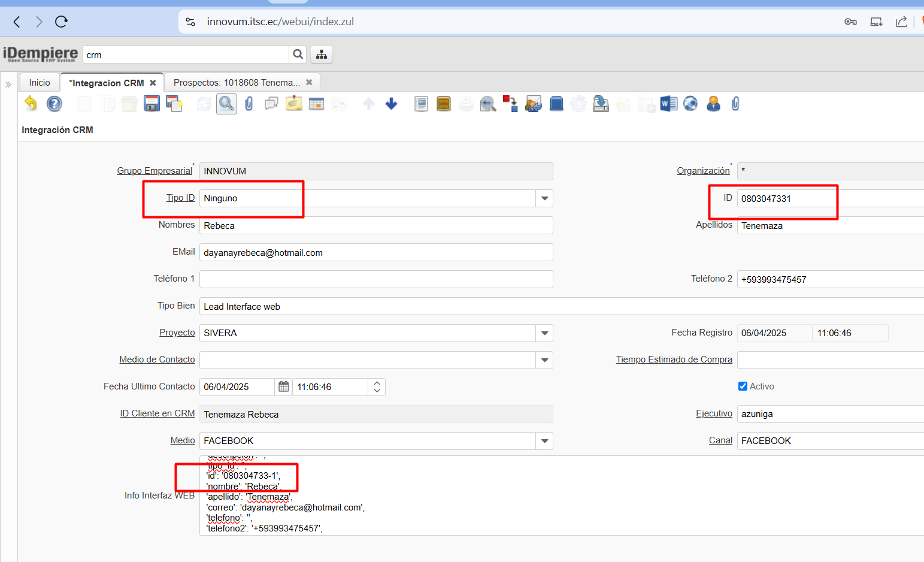Click the Word export icon
Image resolution: width=924 pixels, height=562 pixels.
(668, 104)
